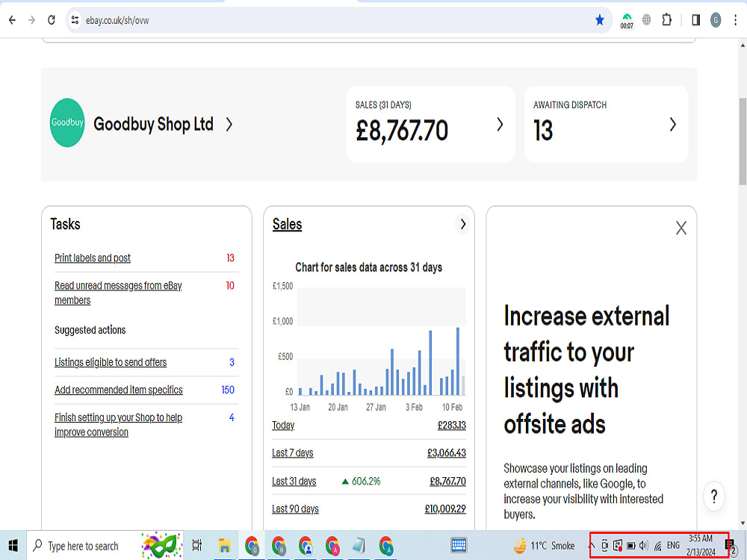Go back with browser back arrow
This screenshot has height=560, width=747.
pyautogui.click(x=13, y=20)
